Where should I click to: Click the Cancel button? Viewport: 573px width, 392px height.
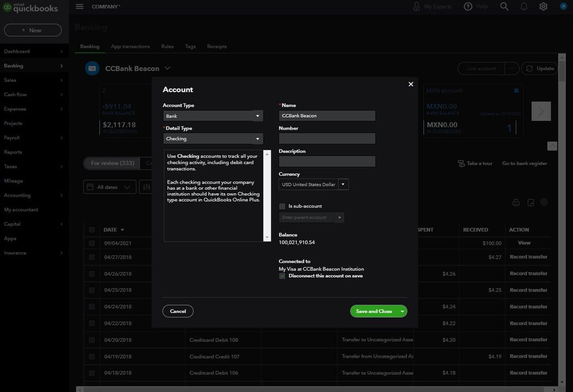pos(178,311)
